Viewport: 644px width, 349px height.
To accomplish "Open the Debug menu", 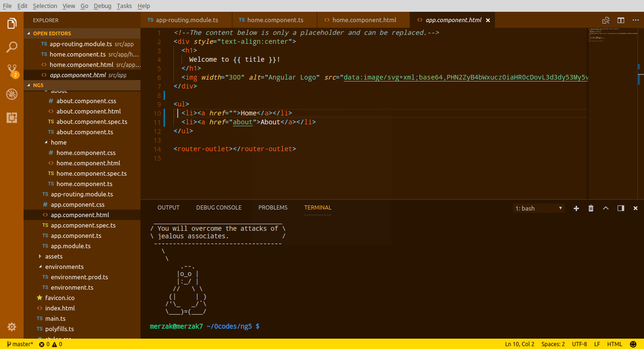I will [102, 6].
